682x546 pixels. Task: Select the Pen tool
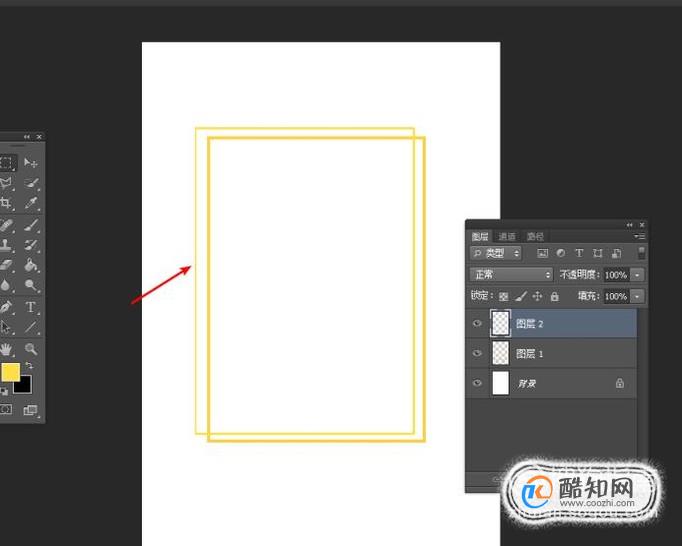click(6, 307)
